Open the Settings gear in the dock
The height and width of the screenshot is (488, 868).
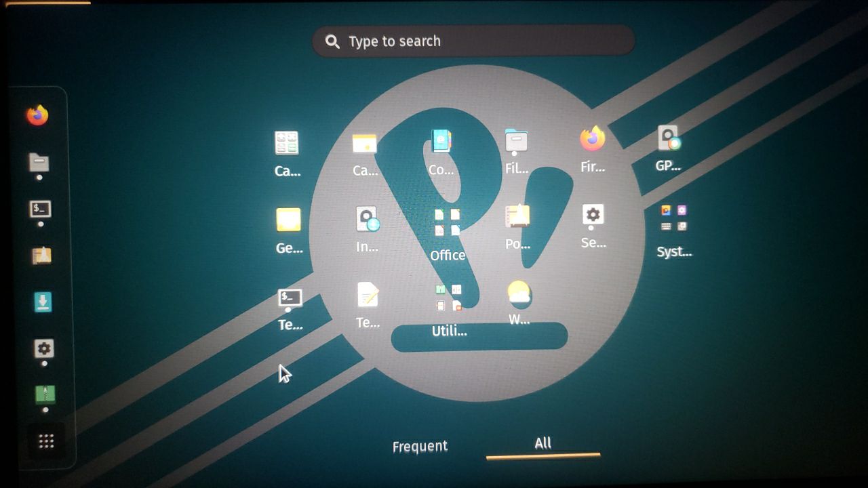tap(44, 348)
